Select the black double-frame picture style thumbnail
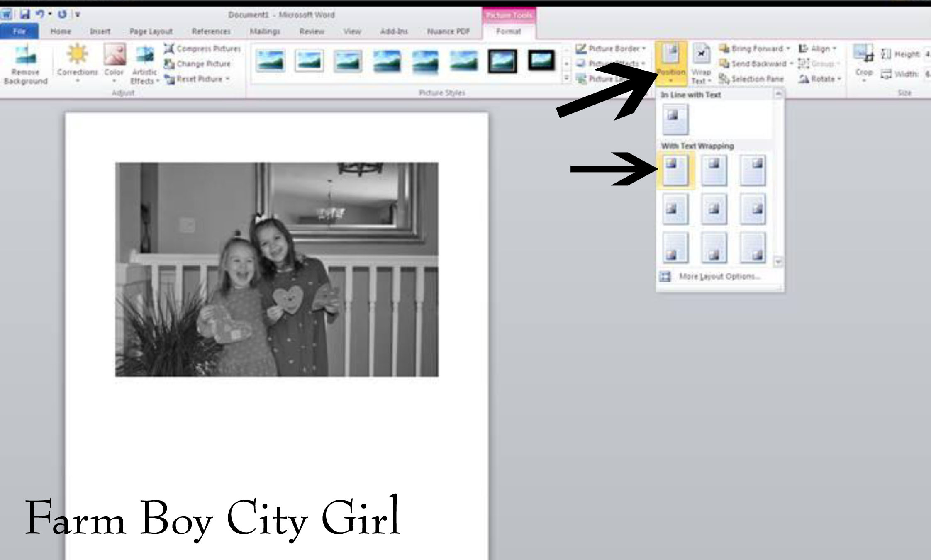The image size is (931, 560). click(x=502, y=61)
